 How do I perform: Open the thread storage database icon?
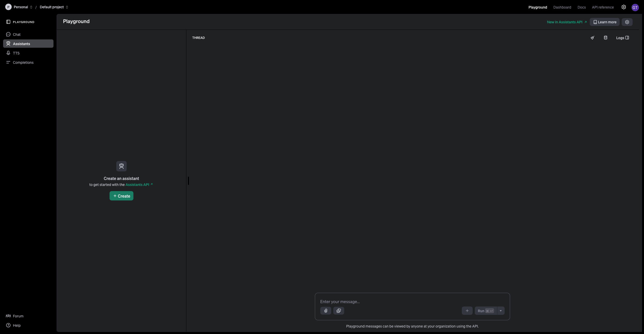[605, 38]
